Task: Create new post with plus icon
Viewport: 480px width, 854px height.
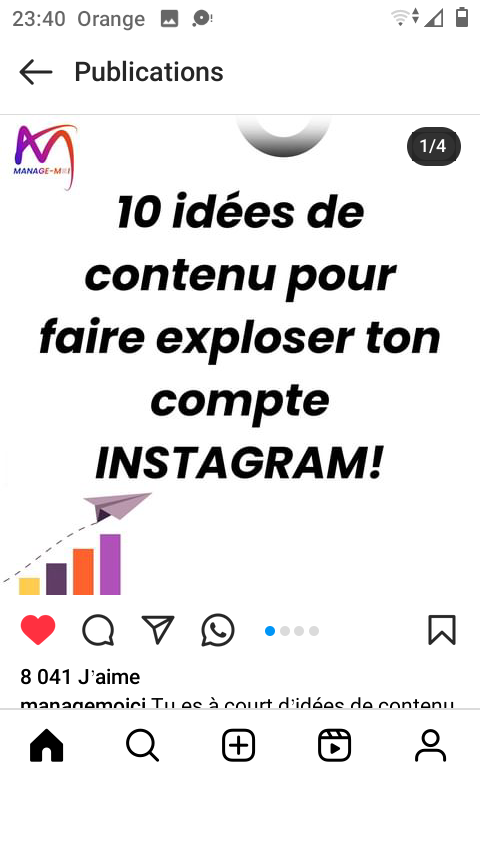Action: 239,745
